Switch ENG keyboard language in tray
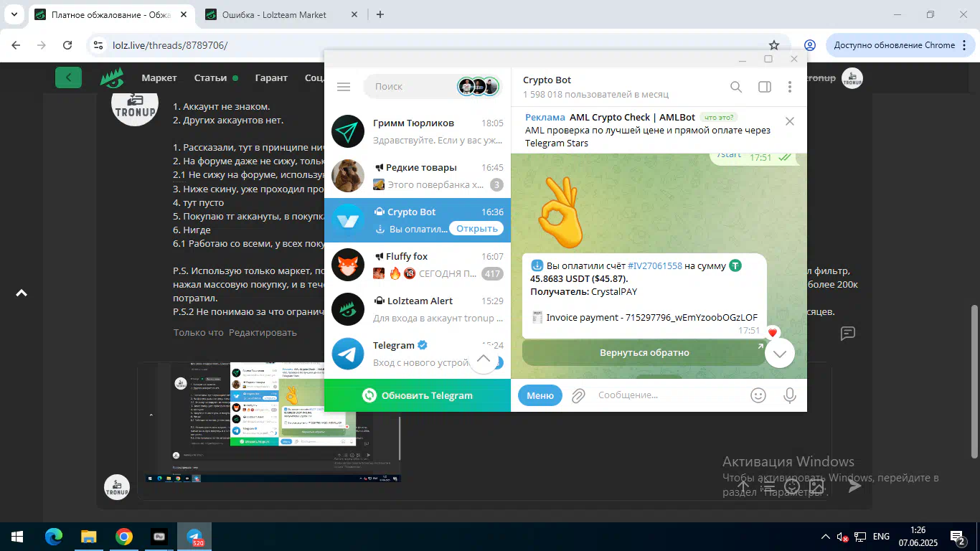Image resolution: width=980 pixels, height=551 pixels. [881, 537]
